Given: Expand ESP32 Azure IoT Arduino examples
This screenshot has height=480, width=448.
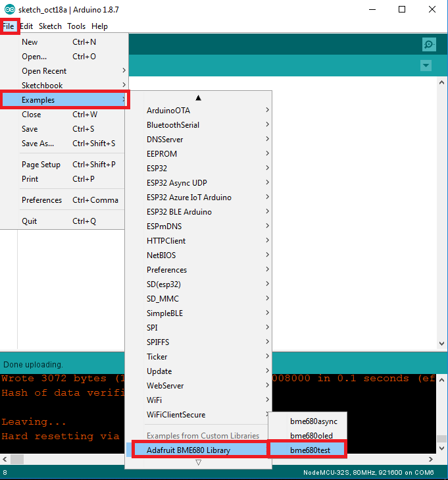Looking at the screenshot, I should (x=199, y=198).
